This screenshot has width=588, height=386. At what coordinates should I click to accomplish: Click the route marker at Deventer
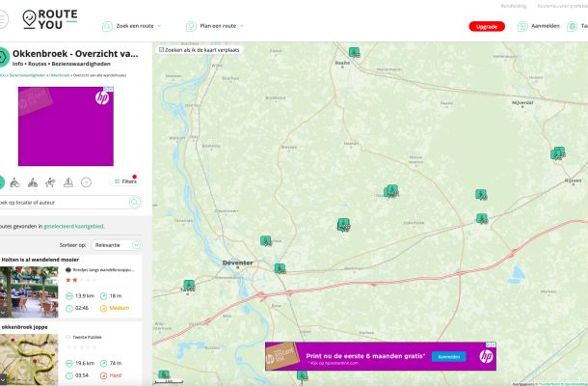click(x=279, y=268)
